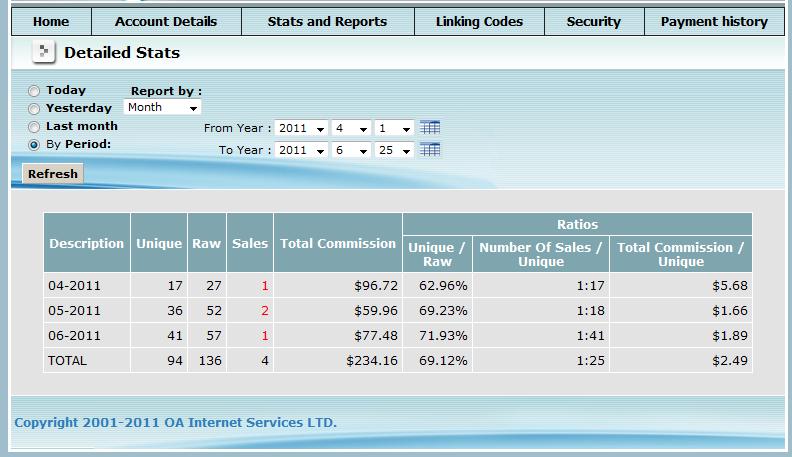
Task: View the Payment history tab
Action: [x=714, y=22]
